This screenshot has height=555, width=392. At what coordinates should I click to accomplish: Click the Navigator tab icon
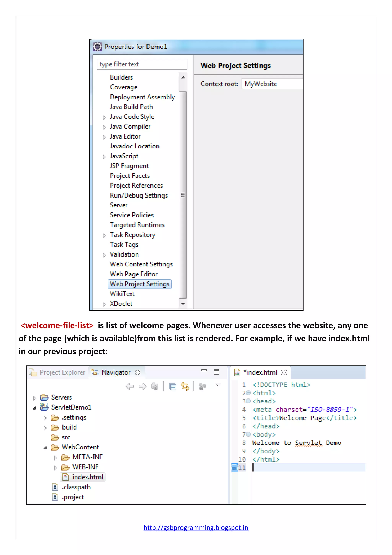click(x=95, y=372)
